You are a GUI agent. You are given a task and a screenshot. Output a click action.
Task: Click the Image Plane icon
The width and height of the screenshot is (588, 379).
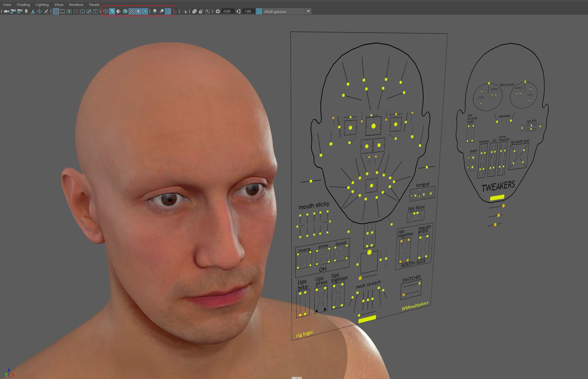(33, 11)
